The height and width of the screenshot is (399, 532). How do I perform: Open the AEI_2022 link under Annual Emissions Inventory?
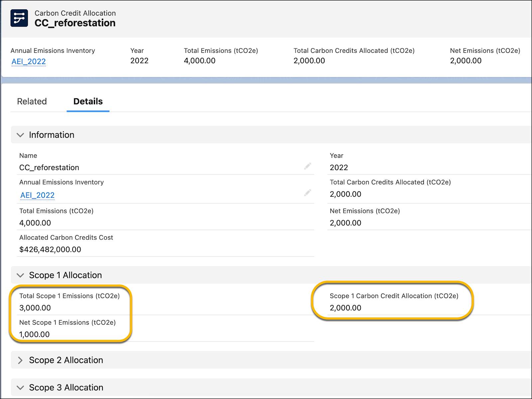[x=37, y=195]
